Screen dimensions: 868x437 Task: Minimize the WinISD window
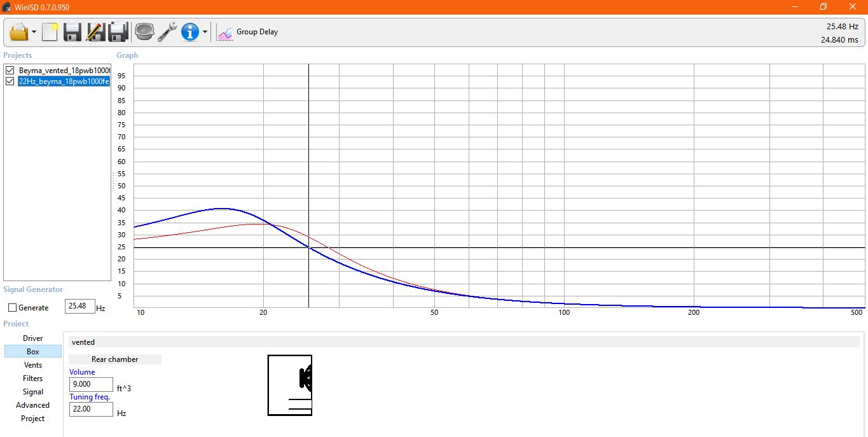point(795,7)
